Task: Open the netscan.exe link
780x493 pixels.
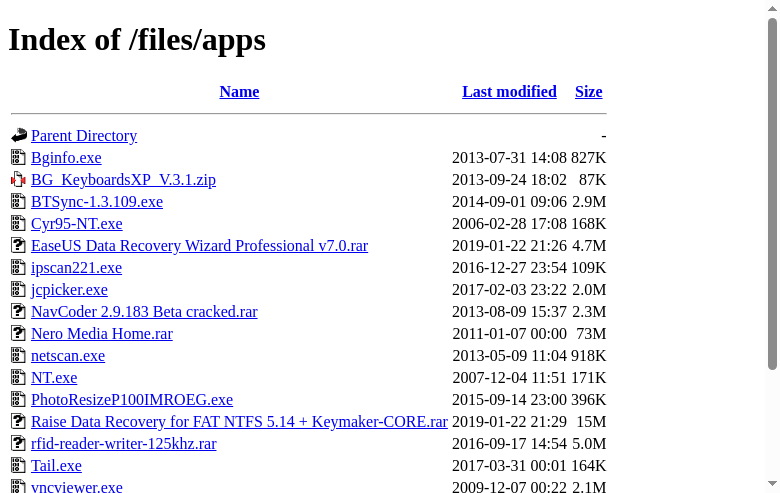Action: point(68,356)
